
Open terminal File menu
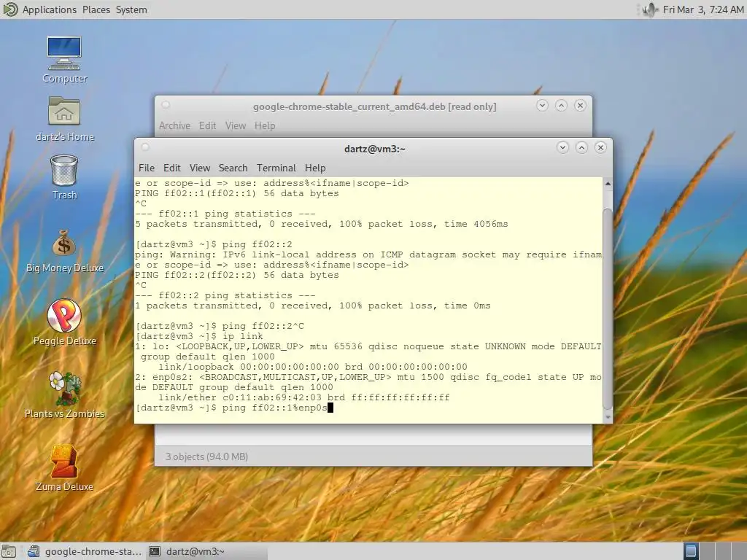click(146, 168)
